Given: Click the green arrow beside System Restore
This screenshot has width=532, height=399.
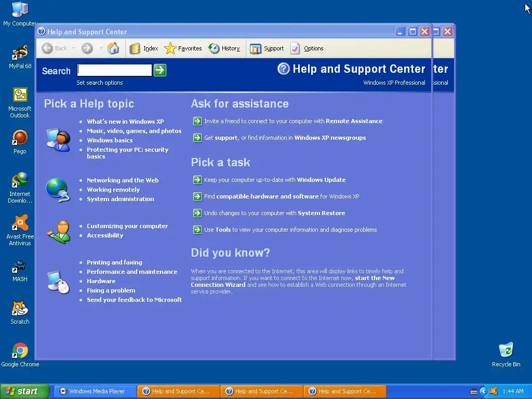Looking at the screenshot, I should tap(197, 213).
